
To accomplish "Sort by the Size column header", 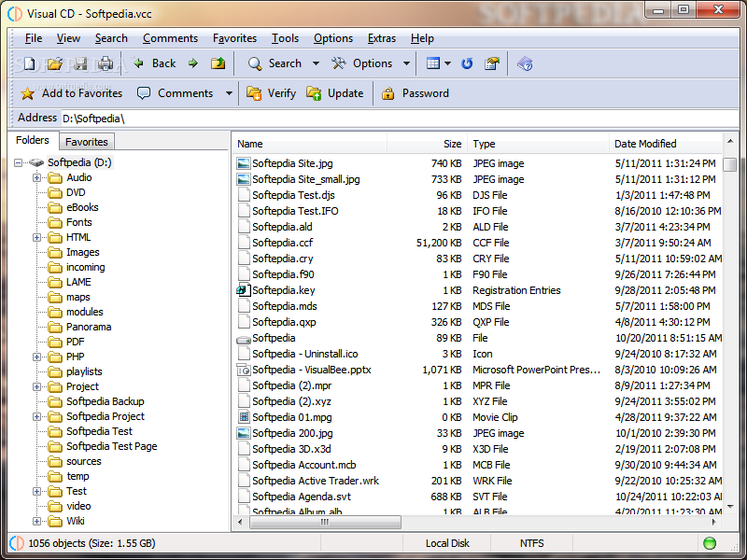I will click(427, 144).
